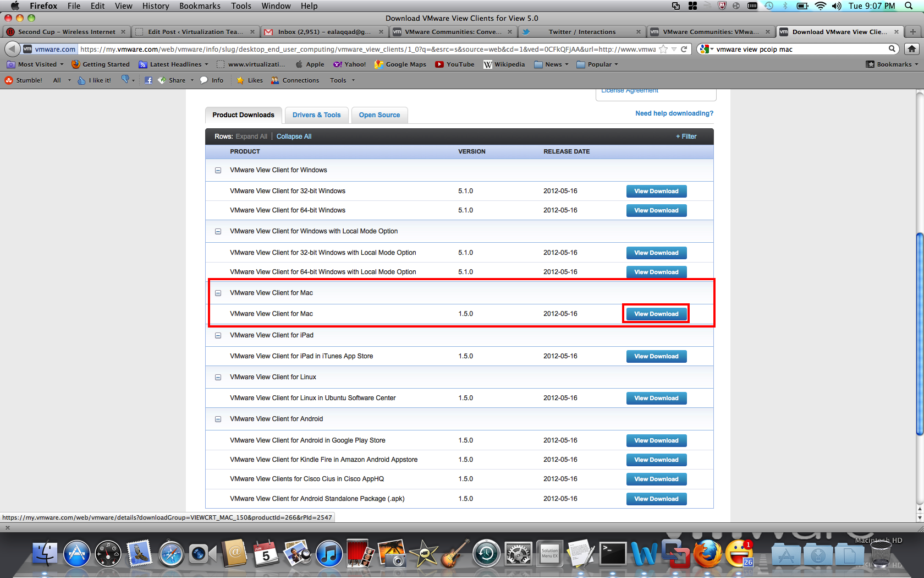This screenshot has width=924, height=578.
Task: Click the search box with vmware query
Action: point(801,49)
